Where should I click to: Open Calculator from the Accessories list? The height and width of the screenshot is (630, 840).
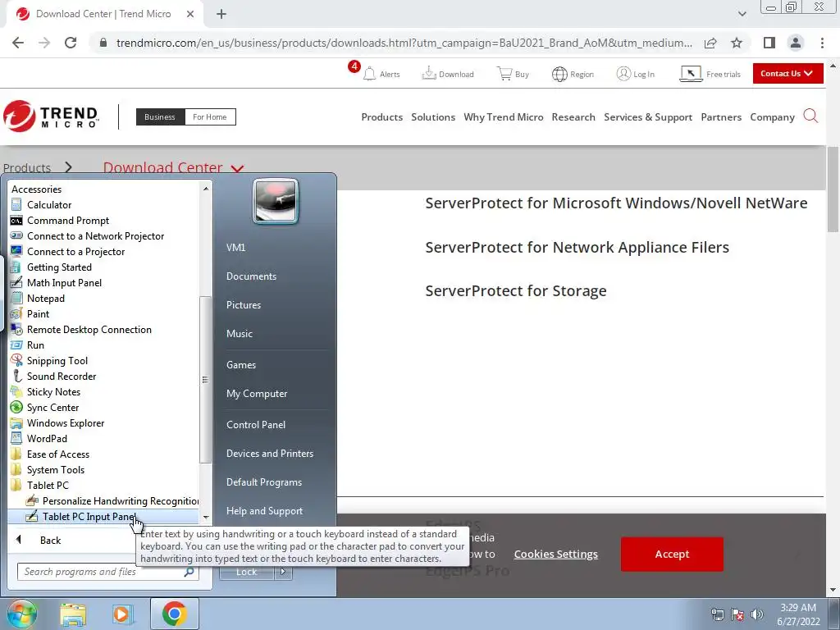point(48,204)
